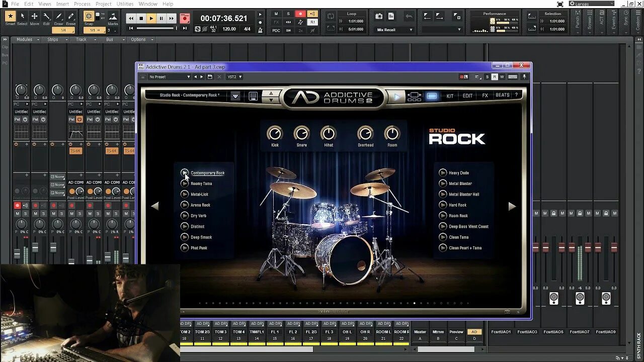Toggle the Loop on/off button

point(331,17)
